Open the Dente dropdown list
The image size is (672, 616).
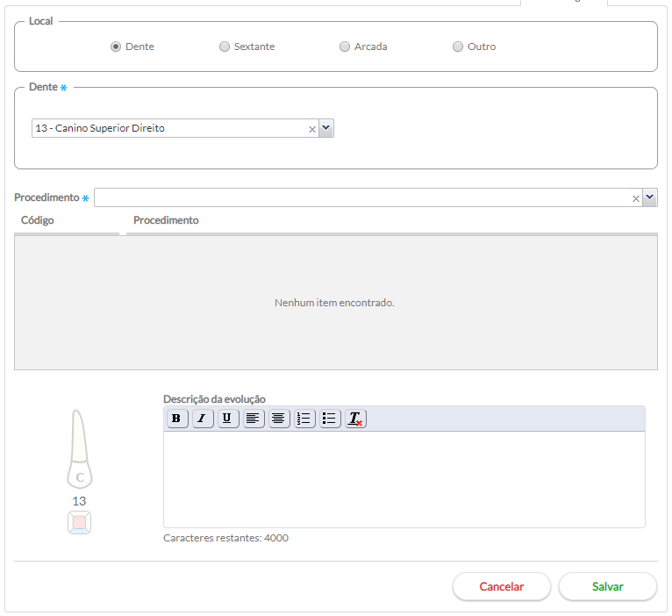pos(326,128)
